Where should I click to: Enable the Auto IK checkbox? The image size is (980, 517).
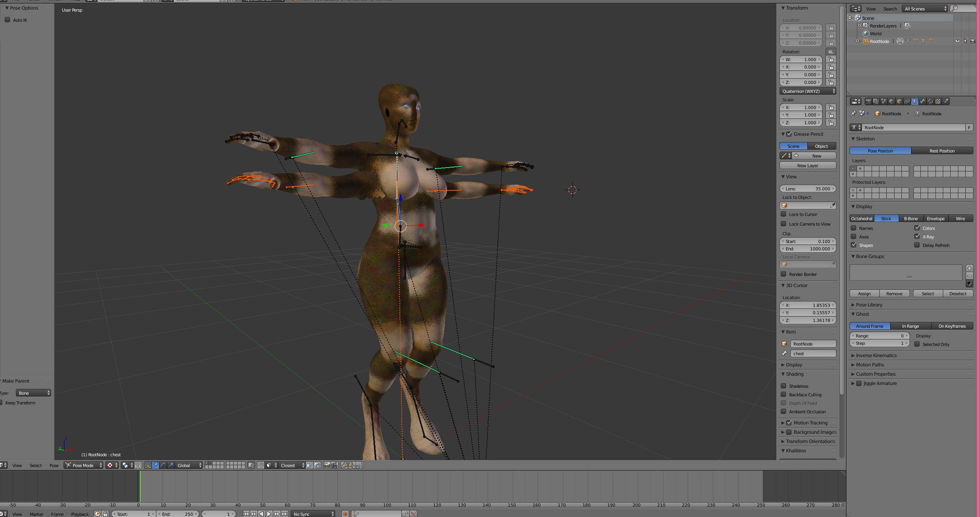(7, 20)
